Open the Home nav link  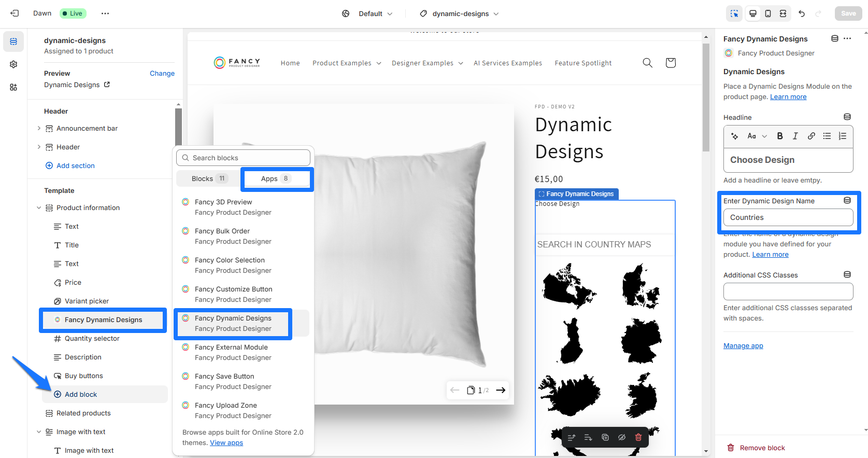pyautogui.click(x=290, y=63)
